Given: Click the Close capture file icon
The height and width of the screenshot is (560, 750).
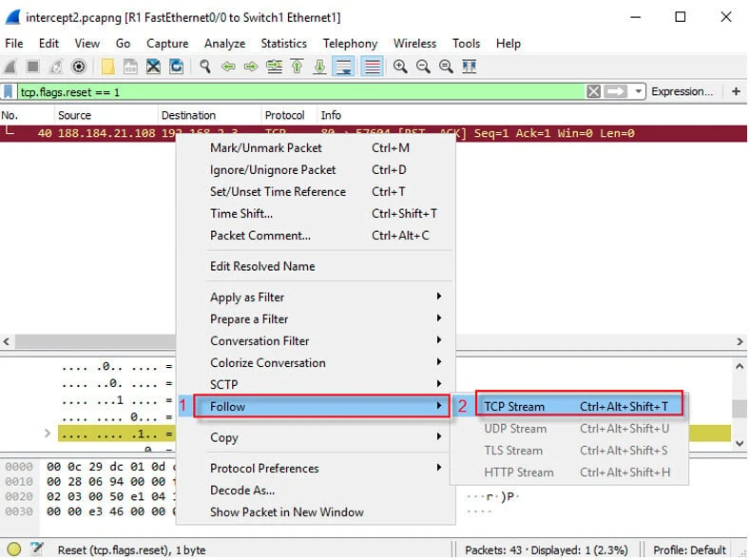Looking at the screenshot, I should [x=153, y=67].
